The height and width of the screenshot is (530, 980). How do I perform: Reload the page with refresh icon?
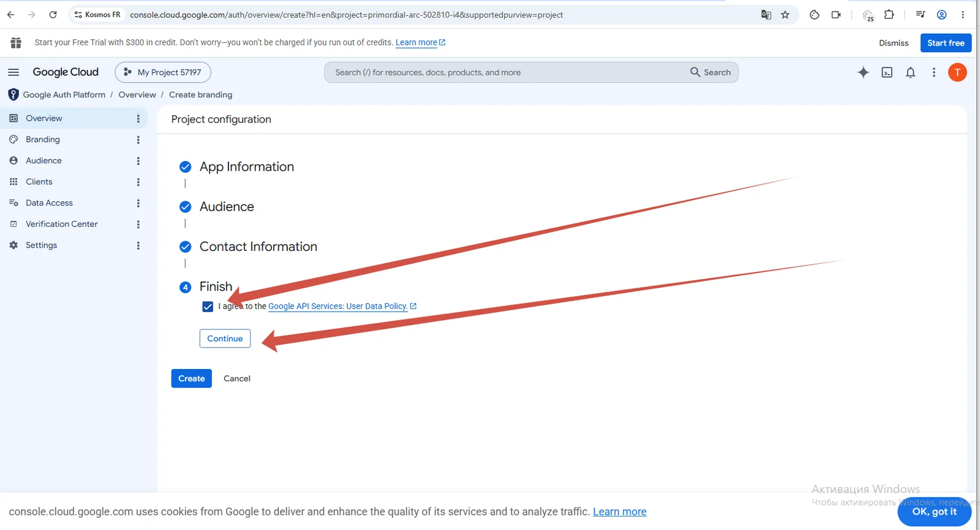click(x=53, y=15)
